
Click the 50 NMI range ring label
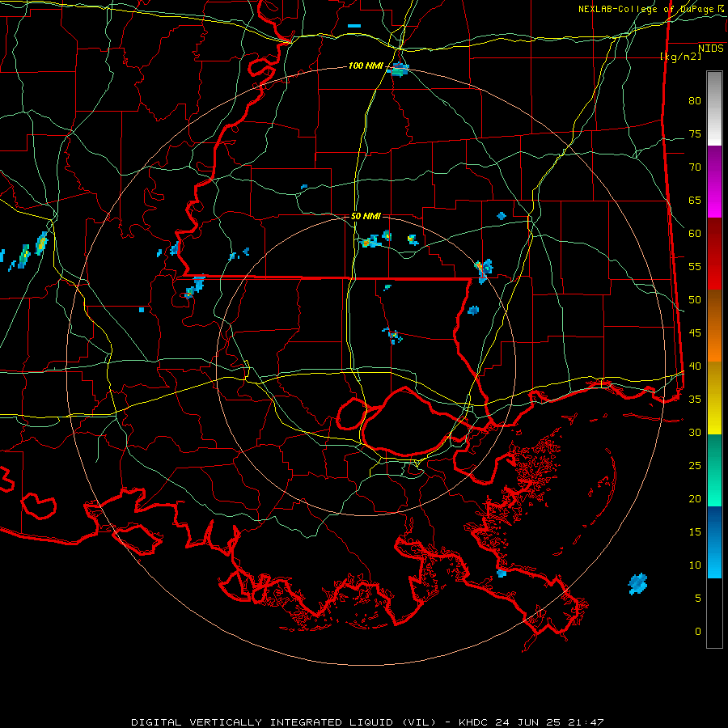point(366,216)
